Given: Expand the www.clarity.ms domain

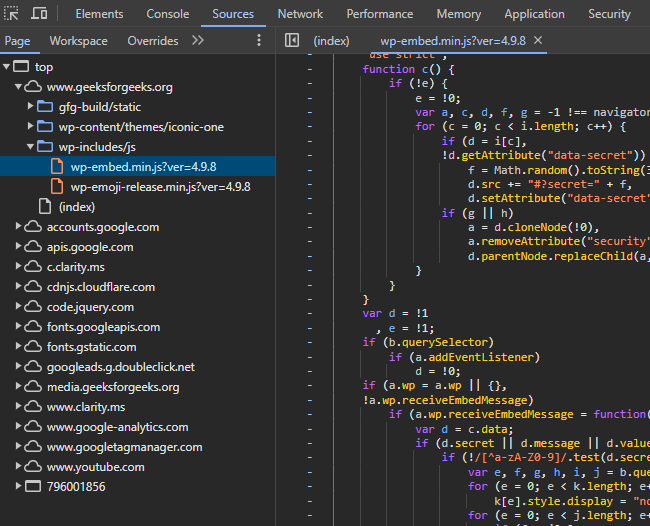Looking at the screenshot, I should 18,406.
